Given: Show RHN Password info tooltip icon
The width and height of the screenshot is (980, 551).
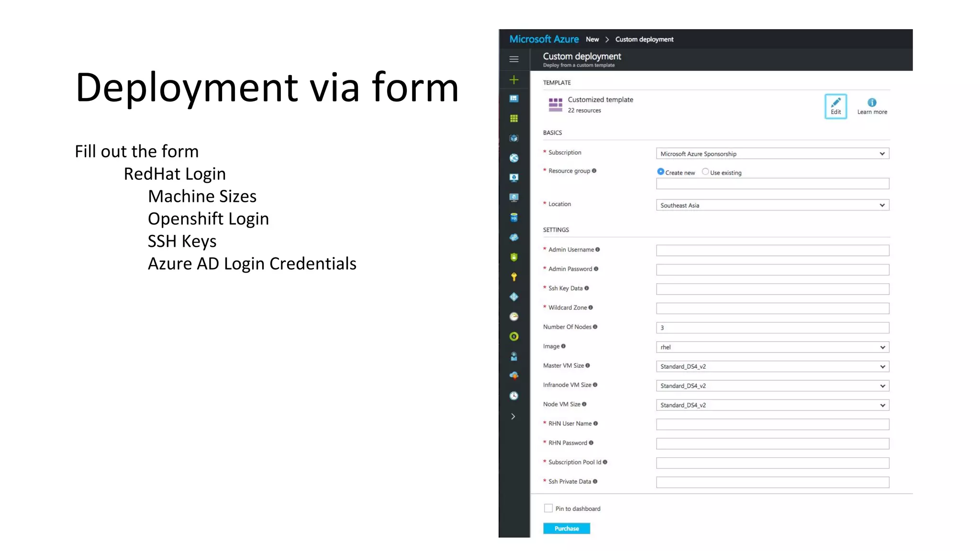Looking at the screenshot, I should [591, 443].
